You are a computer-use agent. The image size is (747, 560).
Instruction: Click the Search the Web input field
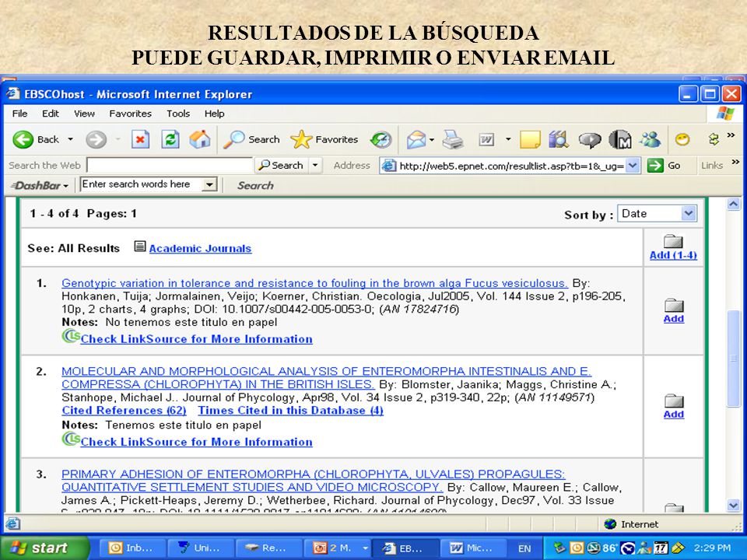point(169,166)
